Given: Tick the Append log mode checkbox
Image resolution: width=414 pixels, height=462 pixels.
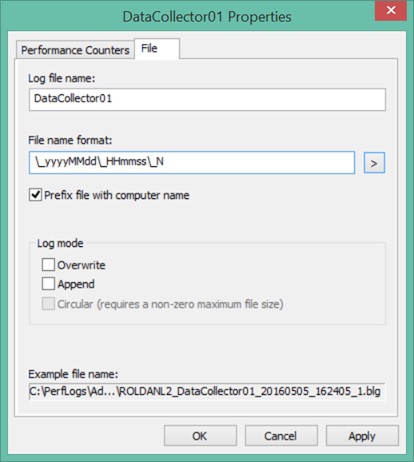Looking at the screenshot, I should point(48,284).
